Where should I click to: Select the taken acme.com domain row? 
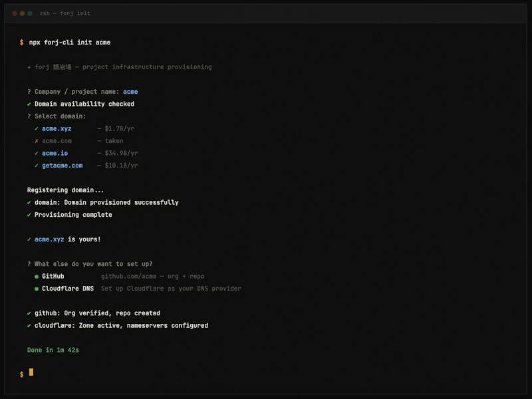coord(78,141)
